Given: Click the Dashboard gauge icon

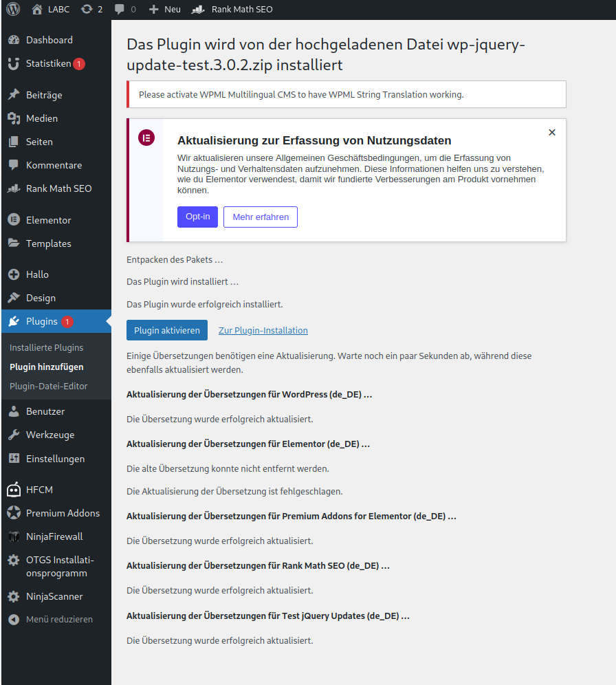Looking at the screenshot, I should click(x=14, y=40).
